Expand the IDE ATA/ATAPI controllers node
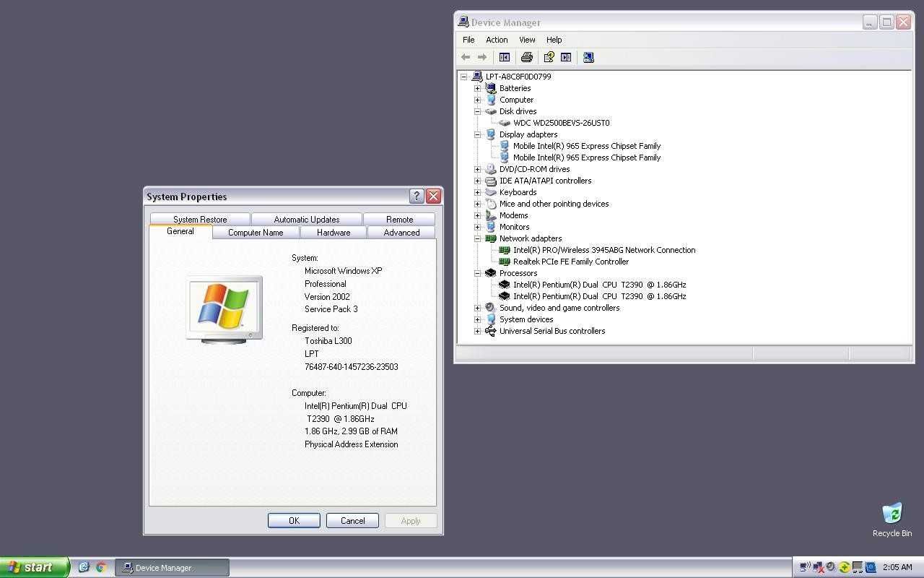The image size is (924, 578). [477, 181]
